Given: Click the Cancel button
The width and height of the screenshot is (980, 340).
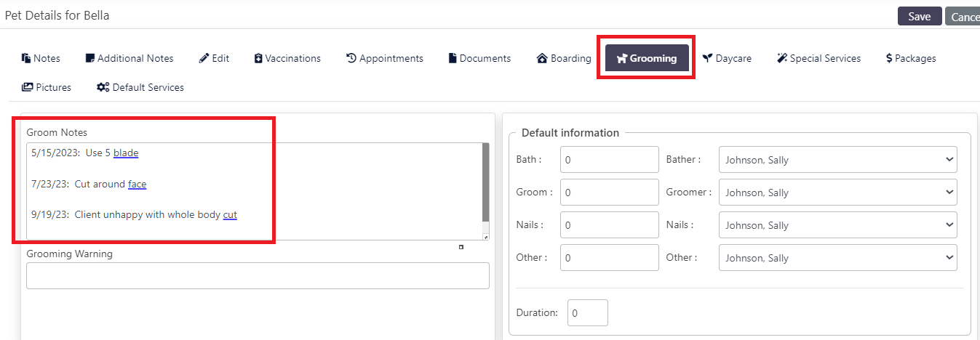Looking at the screenshot, I should coord(963,17).
